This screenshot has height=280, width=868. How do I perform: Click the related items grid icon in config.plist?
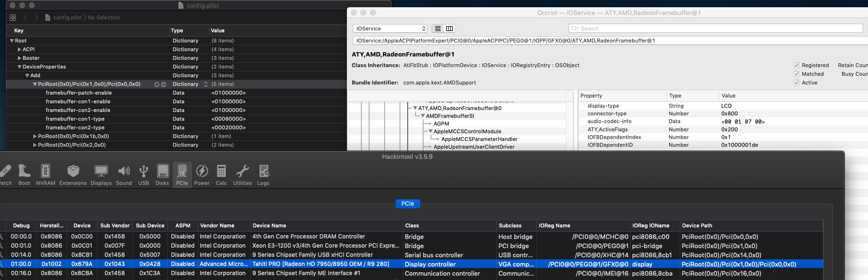pos(13,17)
